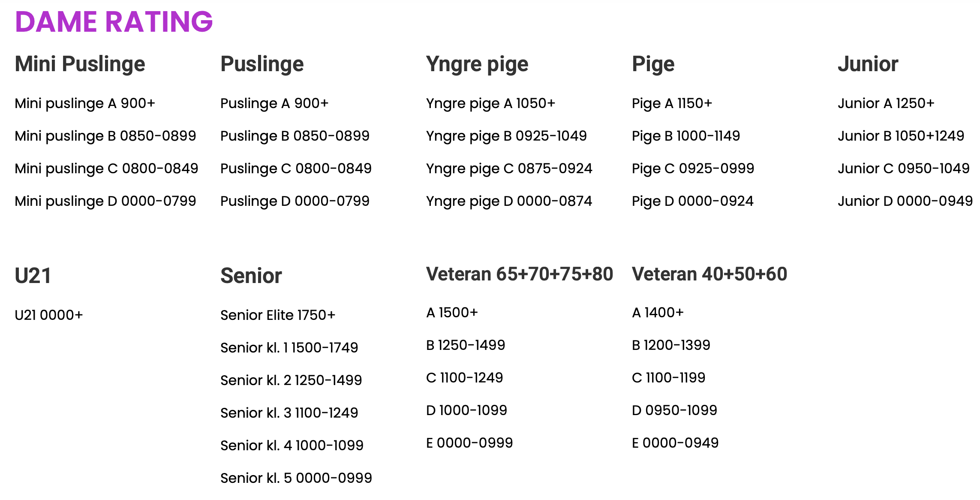Click Senior kl. 3 1100-1249

pyautogui.click(x=289, y=413)
